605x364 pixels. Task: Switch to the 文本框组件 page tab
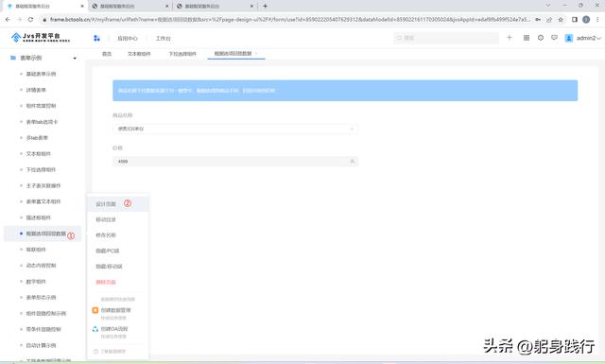point(139,54)
